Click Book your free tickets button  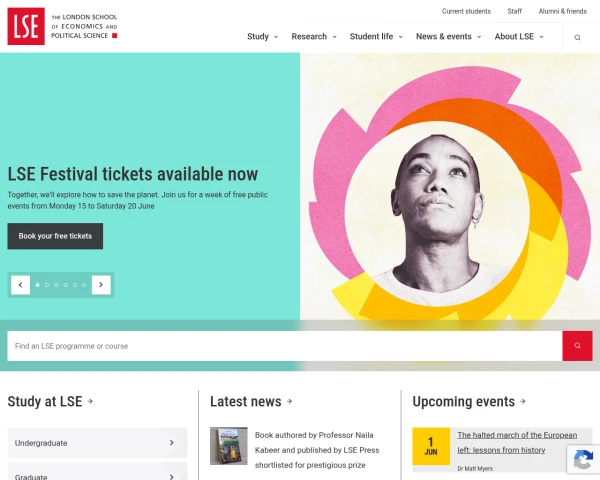(55, 236)
